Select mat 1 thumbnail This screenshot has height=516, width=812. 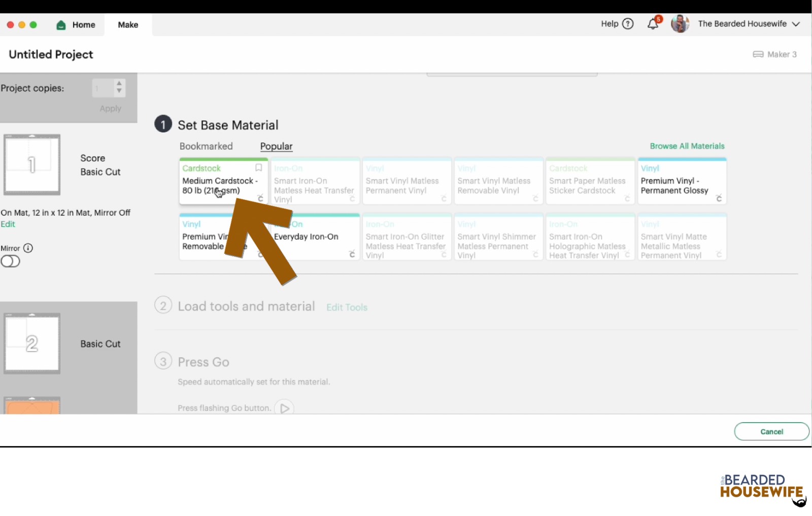tap(32, 165)
